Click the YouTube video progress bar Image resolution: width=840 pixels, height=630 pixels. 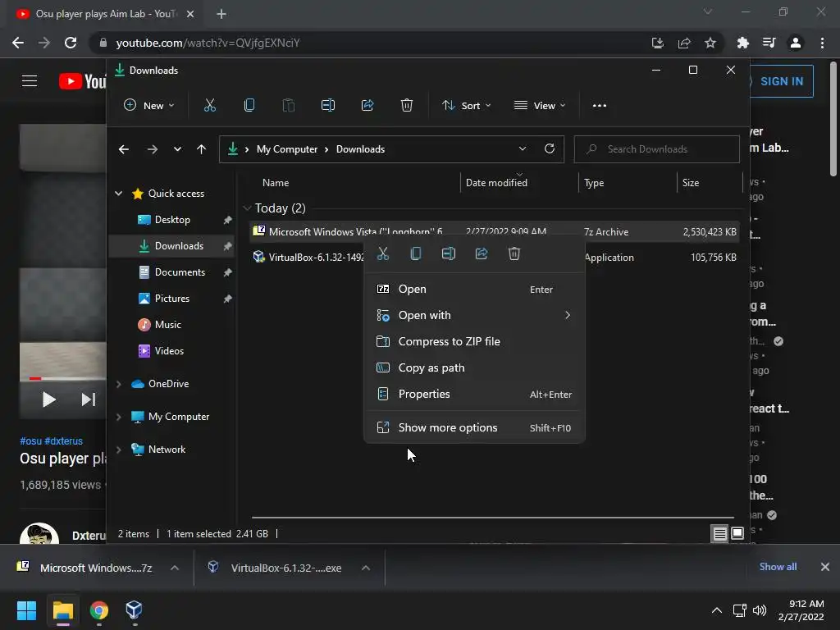[x=63, y=378]
